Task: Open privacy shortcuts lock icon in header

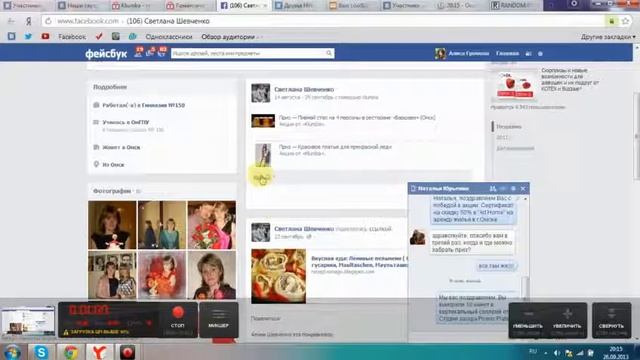Action: pyautogui.click(x=529, y=53)
